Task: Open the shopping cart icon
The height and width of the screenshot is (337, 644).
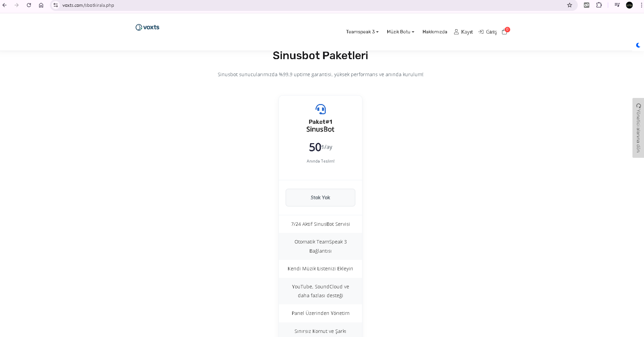Action: (505, 31)
